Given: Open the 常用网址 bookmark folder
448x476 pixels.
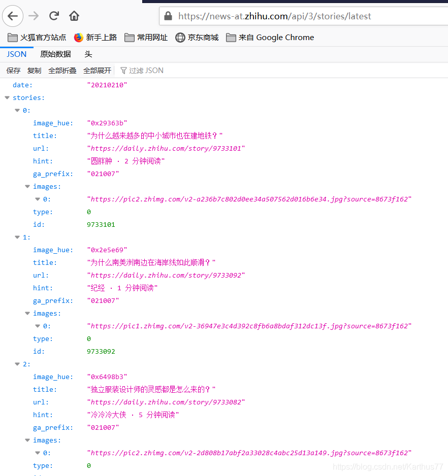Looking at the screenshot, I should [146, 38].
